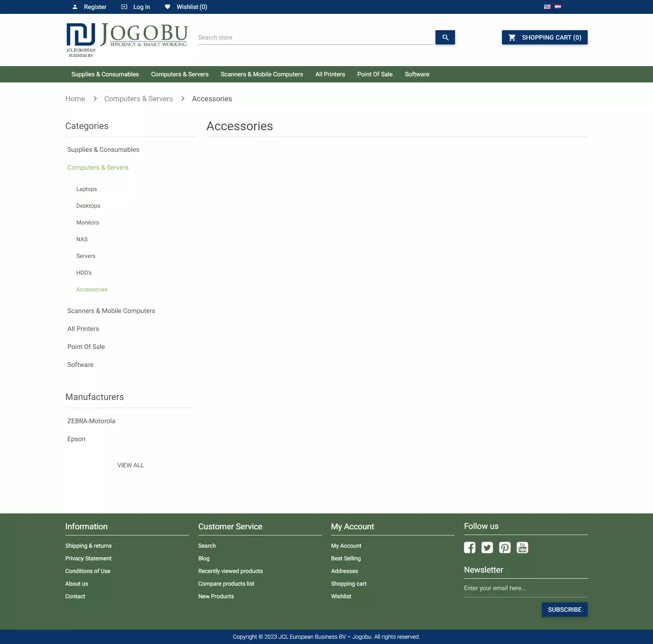
Task: Click the newsletter email input field
Action: point(525,588)
